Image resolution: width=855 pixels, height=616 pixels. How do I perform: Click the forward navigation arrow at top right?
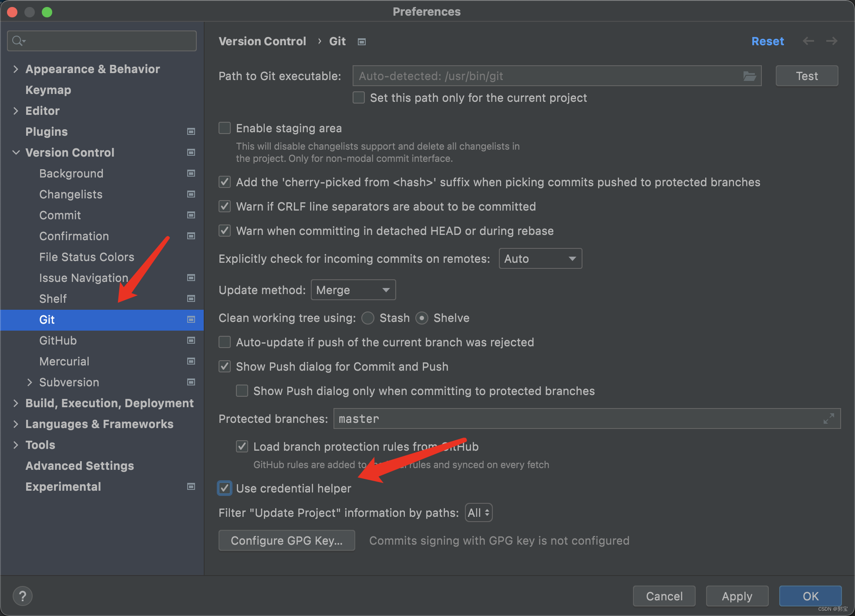pyautogui.click(x=831, y=40)
